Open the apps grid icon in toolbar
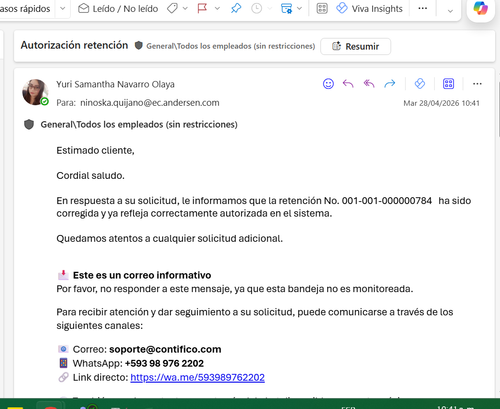This screenshot has height=409, width=500. coord(322,8)
